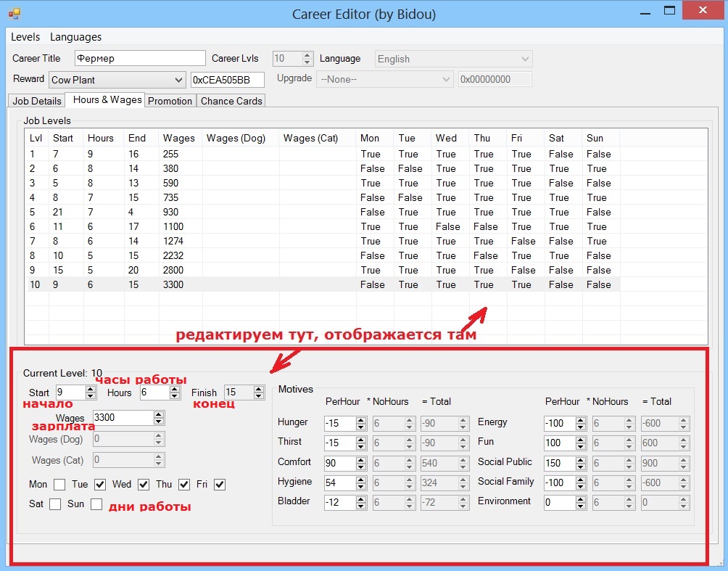Click the Career Editor app icon in title bar

point(14,12)
